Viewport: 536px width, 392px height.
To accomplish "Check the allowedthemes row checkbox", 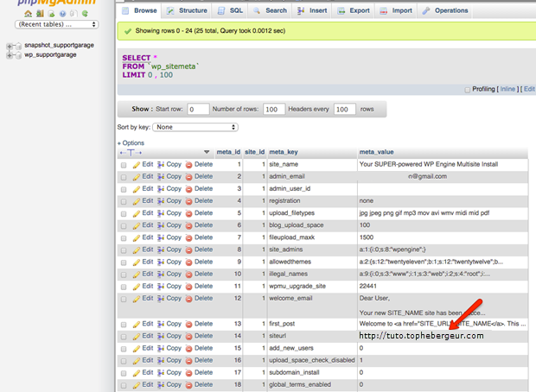I will tap(124, 262).
